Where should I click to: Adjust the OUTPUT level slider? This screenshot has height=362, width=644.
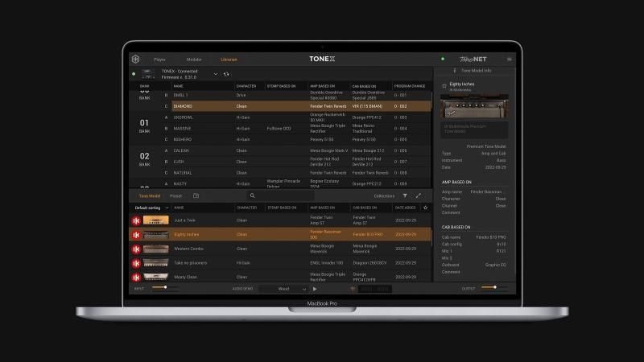(x=494, y=287)
